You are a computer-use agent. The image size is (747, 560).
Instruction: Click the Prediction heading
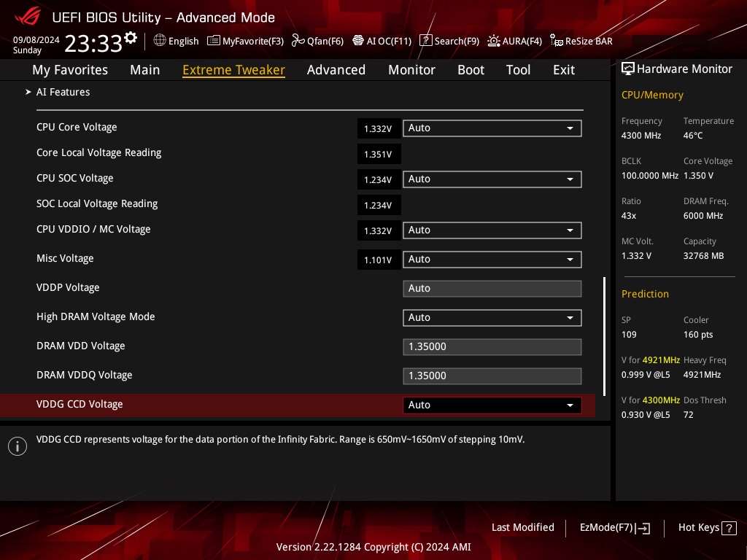tap(645, 294)
